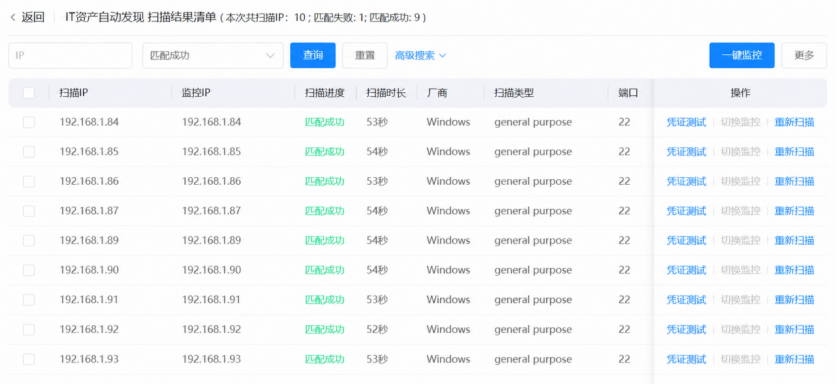Image resolution: width=837 pixels, height=385 pixels.
Task: Click 凭证测试 for 192.168.1.84
Action: pos(686,122)
